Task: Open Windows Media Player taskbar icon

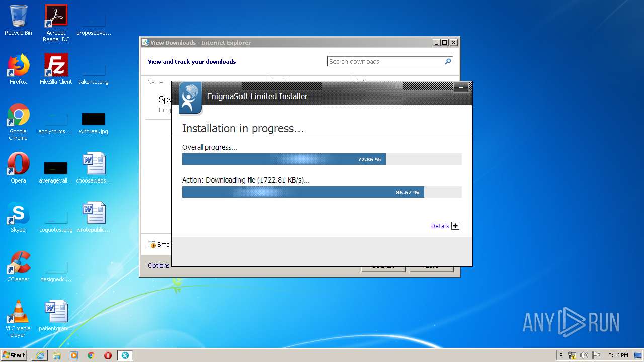Action: [74, 355]
